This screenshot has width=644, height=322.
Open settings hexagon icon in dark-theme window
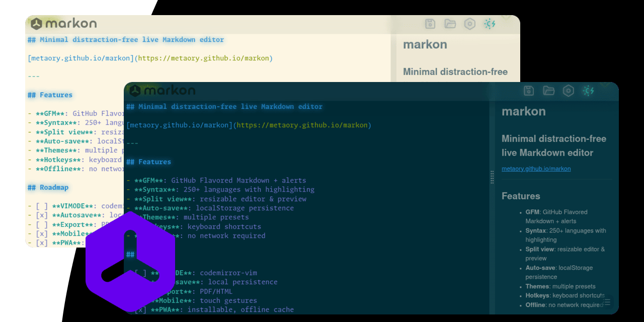point(569,91)
